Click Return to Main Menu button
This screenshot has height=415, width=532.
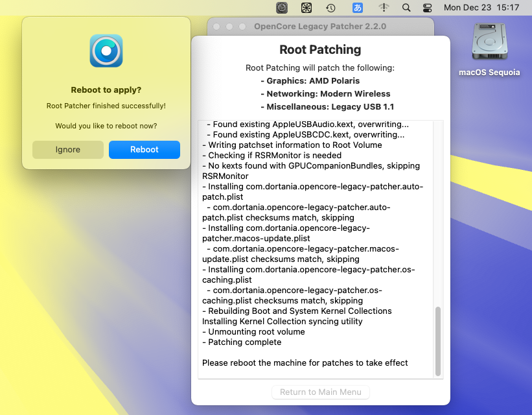[321, 392]
